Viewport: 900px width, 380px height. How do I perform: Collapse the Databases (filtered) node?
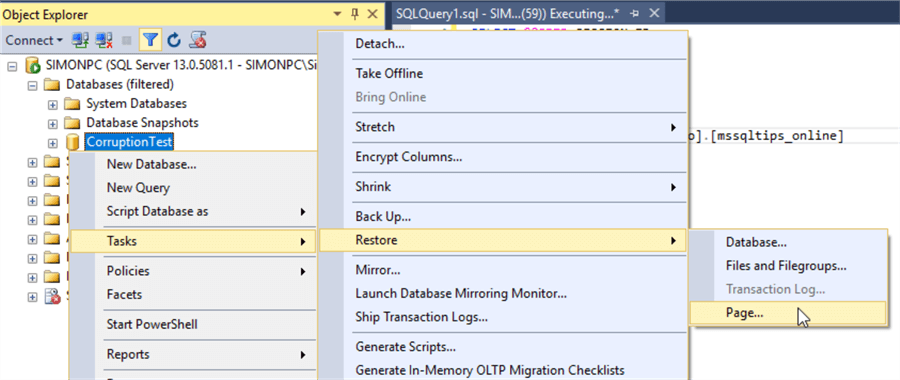[x=32, y=86]
